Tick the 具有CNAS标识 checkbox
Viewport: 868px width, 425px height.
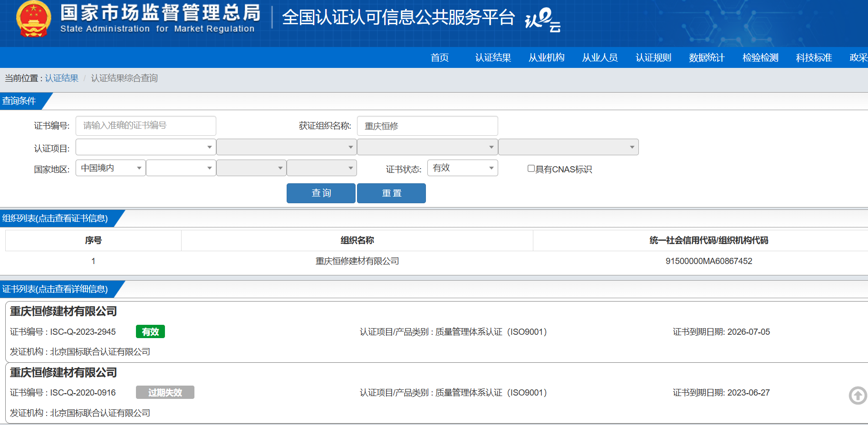click(x=531, y=169)
